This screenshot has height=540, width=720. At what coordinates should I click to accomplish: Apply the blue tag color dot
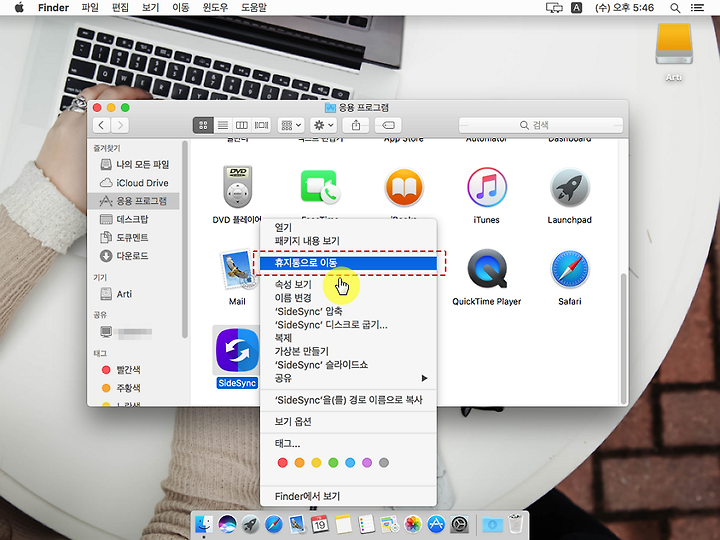point(350,462)
